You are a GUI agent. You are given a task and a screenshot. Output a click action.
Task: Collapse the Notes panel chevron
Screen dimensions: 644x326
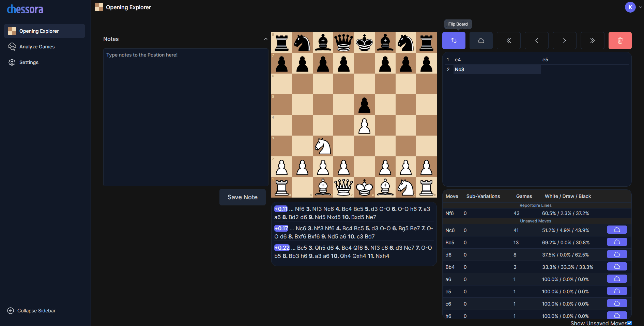click(x=266, y=39)
